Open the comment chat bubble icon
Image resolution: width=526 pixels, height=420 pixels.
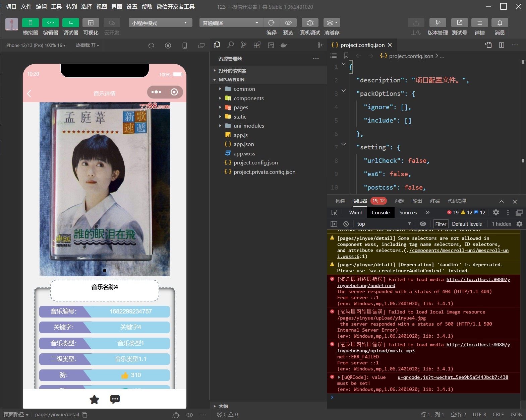click(115, 399)
